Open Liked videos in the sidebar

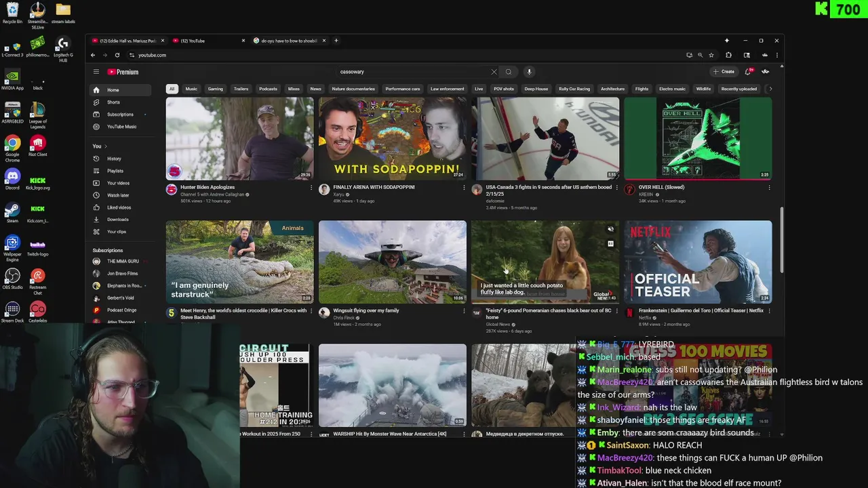point(119,207)
